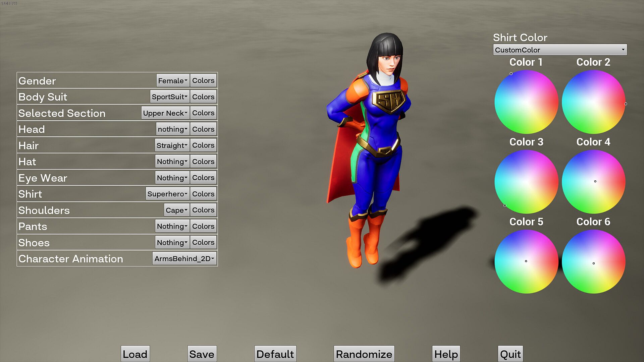This screenshot has height=362, width=644.
Task: Open Colors for the Hair row
Action: [x=203, y=145]
